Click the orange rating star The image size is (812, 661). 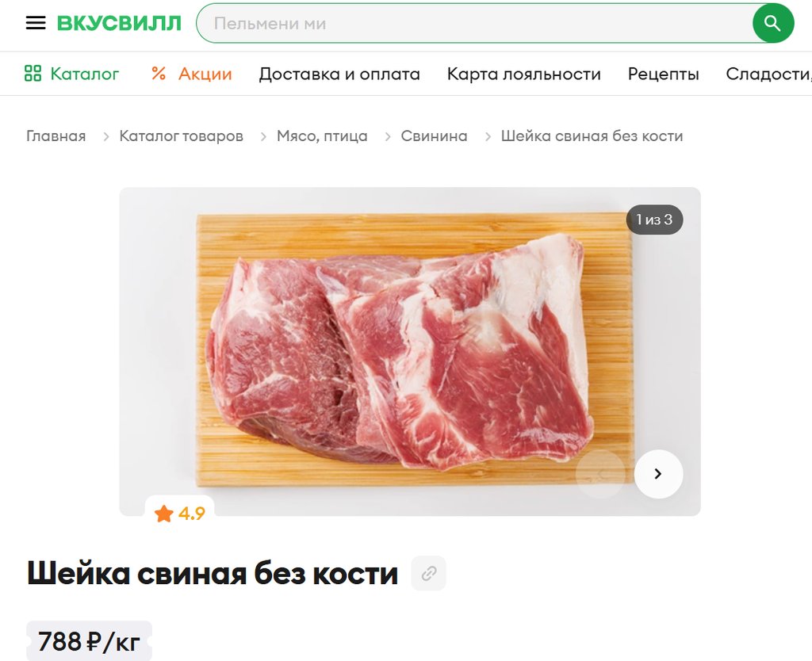tap(163, 514)
